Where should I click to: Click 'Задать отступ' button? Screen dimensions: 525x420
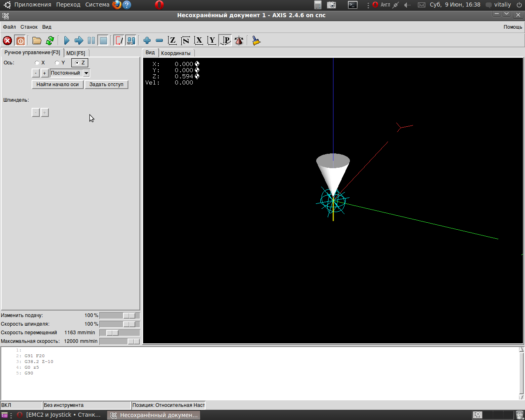coord(106,84)
